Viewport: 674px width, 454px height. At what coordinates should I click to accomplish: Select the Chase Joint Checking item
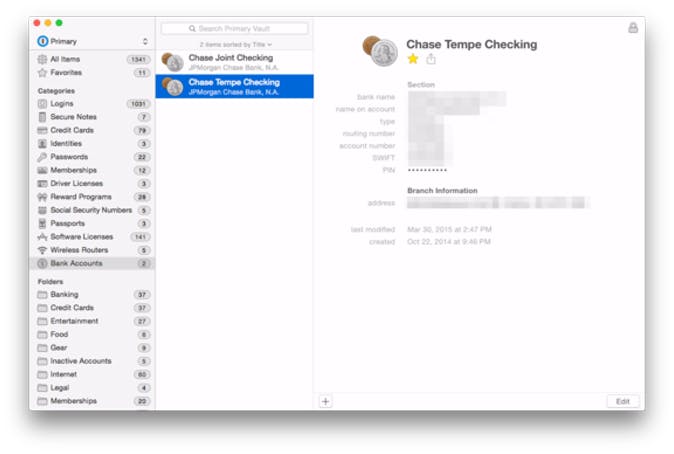pyautogui.click(x=234, y=62)
